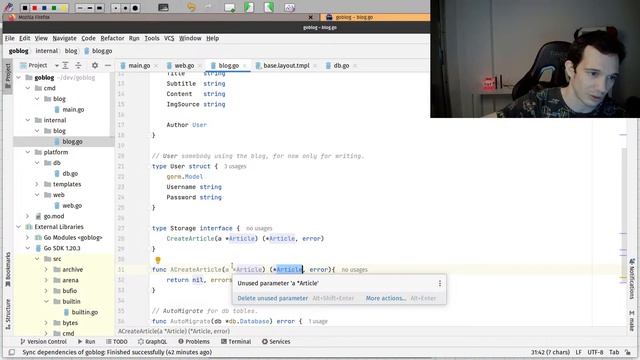Image resolution: width=640 pixels, height=360 pixels.
Task: Open the GraphQL tool window
Action: [152, 341]
